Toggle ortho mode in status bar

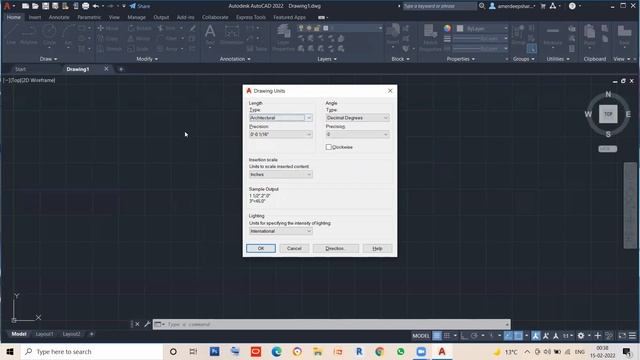point(464,336)
